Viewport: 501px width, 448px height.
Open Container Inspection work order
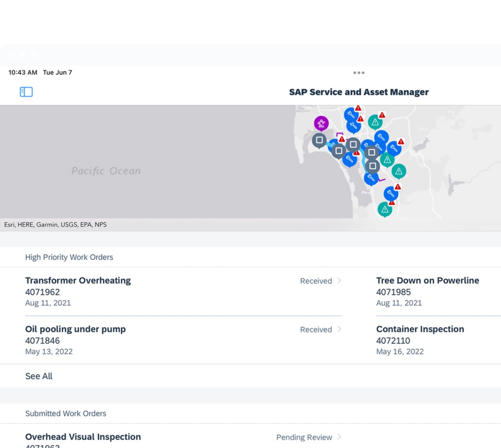coord(420,329)
